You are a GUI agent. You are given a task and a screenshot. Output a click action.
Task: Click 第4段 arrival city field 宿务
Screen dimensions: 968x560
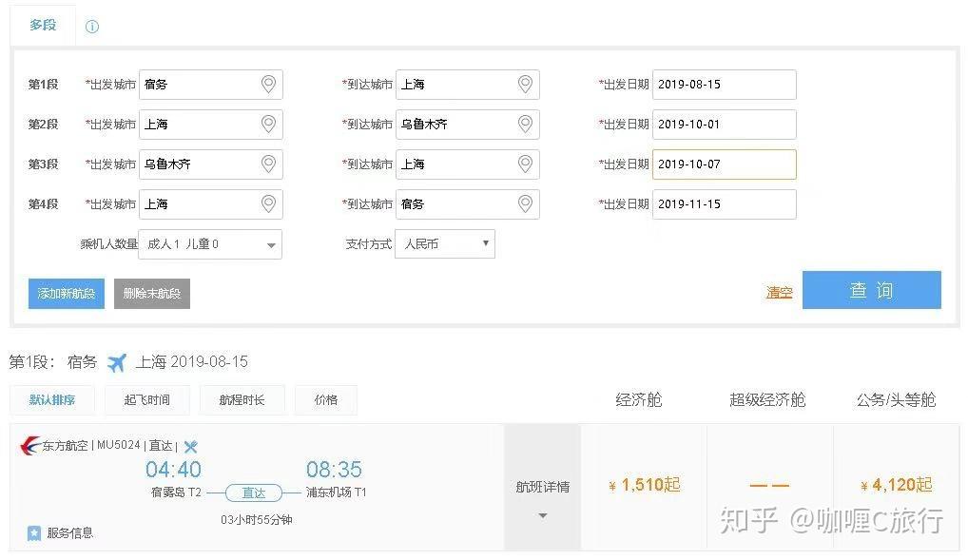tap(467, 204)
